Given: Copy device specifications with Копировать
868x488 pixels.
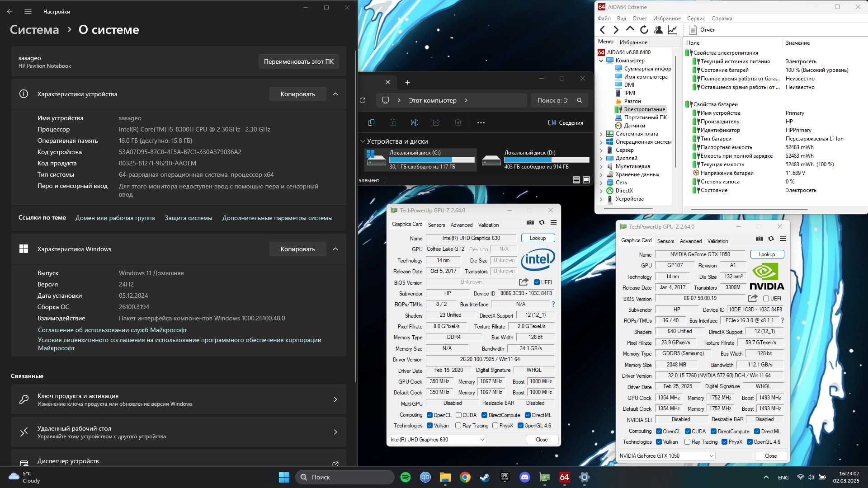Looking at the screenshot, I should [x=298, y=94].
